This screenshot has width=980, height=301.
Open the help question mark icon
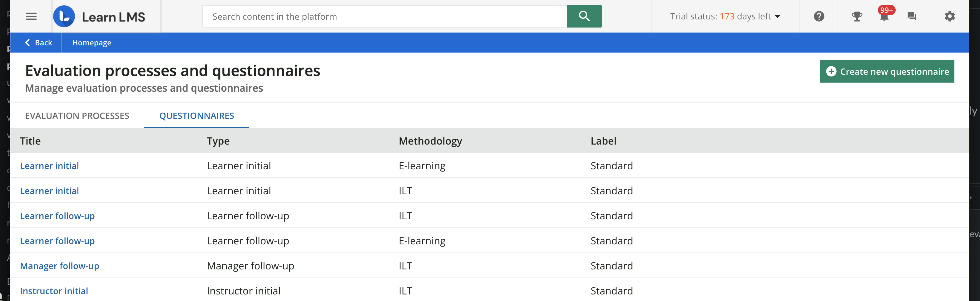[x=819, y=16]
